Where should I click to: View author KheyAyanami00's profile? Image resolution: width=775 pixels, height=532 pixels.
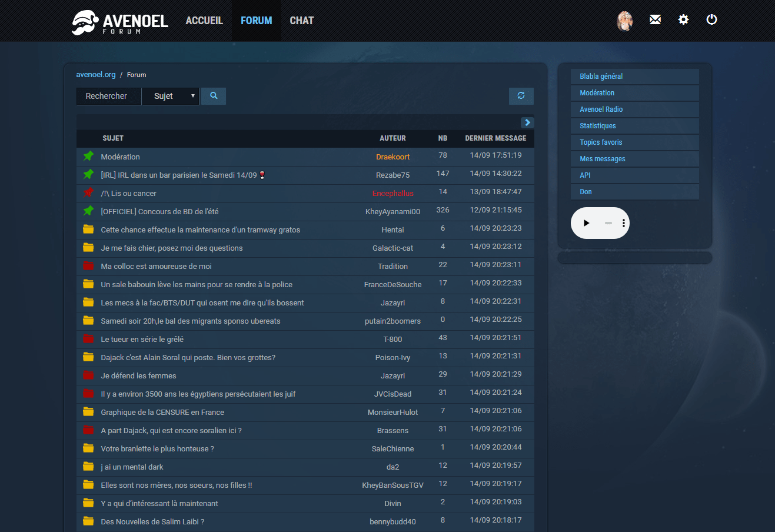coord(393,212)
